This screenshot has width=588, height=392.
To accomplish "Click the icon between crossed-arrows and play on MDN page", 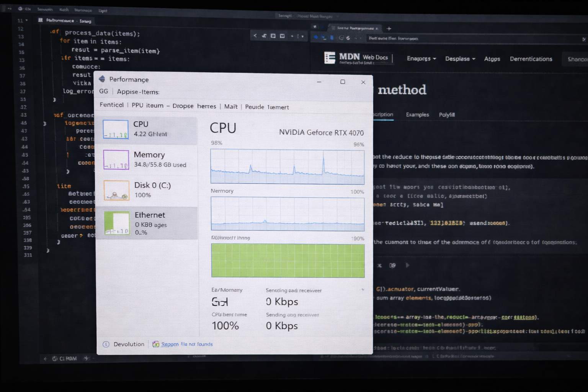I will coord(392,265).
